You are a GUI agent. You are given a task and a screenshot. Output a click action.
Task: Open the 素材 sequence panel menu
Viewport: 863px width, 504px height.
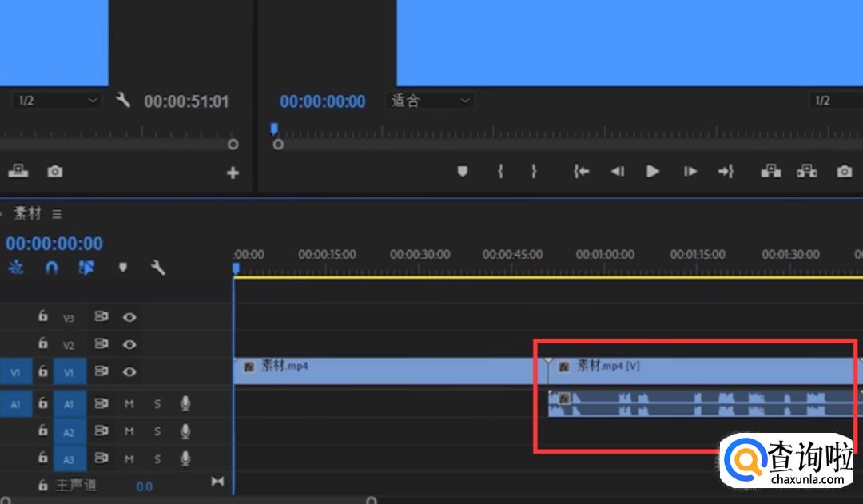pyautogui.click(x=57, y=214)
